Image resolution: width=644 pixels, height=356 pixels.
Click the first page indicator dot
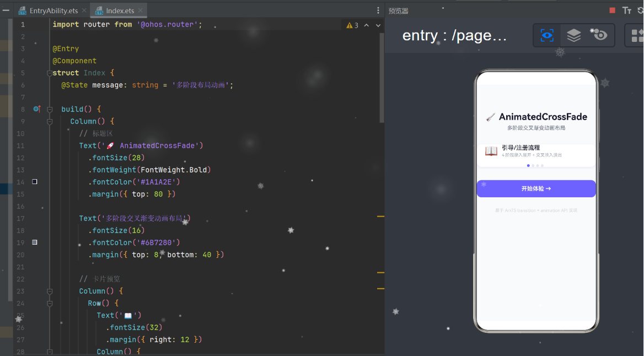[x=528, y=165]
